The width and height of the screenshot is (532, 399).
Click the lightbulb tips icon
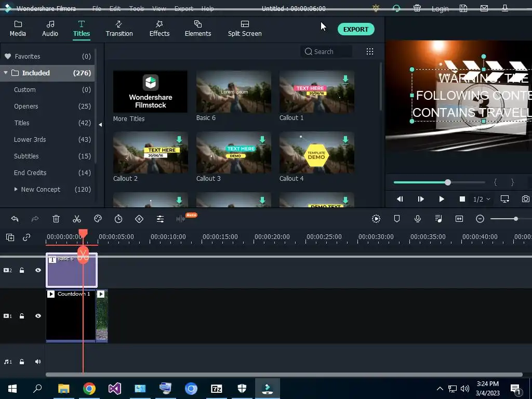[376, 8]
